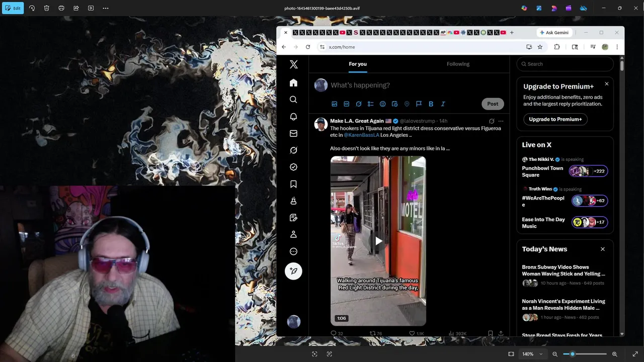The width and height of the screenshot is (644, 362).
Task: Open the browser Extensions puzzle icon
Action: point(557,47)
